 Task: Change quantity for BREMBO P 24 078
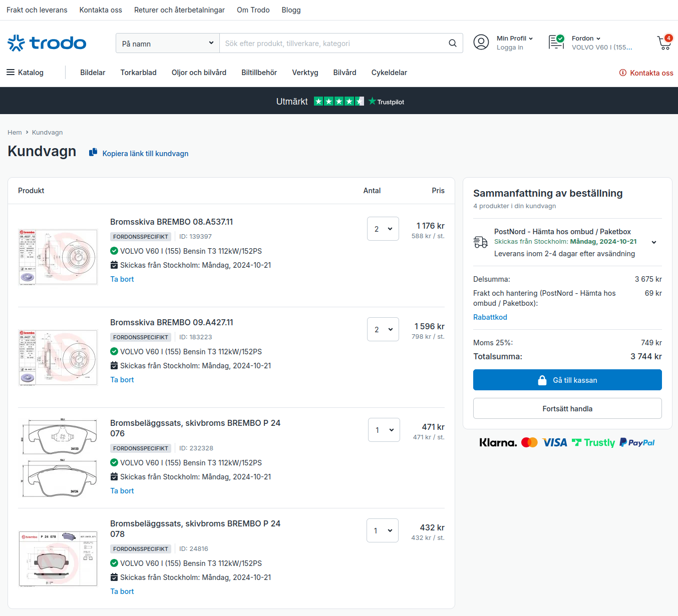pyautogui.click(x=383, y=530)
